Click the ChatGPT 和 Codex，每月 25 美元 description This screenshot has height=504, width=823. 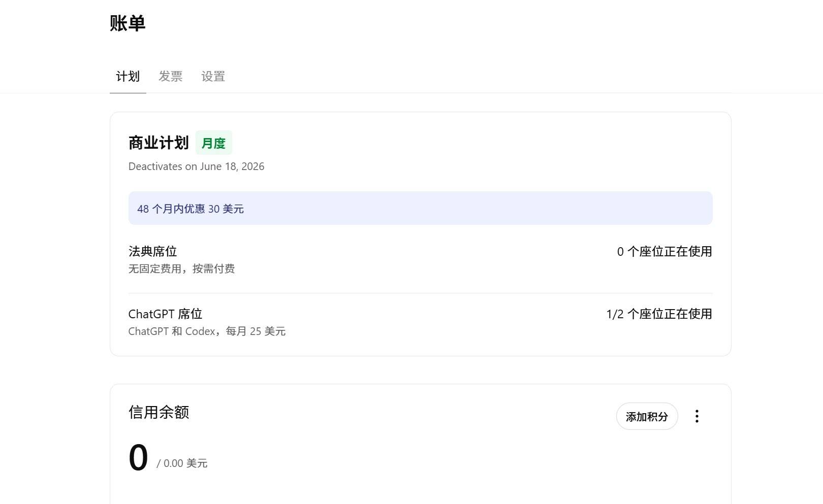[207, 331]
